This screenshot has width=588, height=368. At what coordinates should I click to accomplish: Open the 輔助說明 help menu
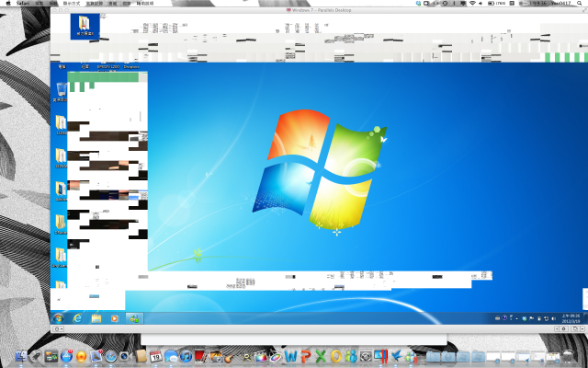coord(145,3)
